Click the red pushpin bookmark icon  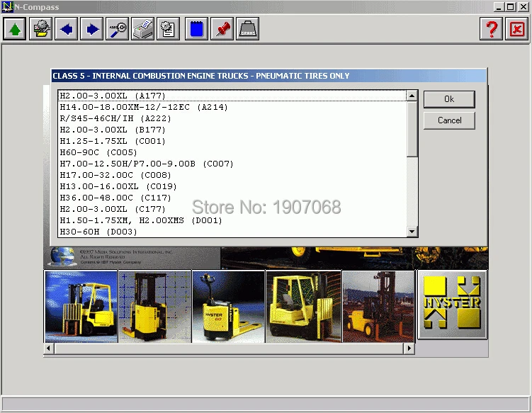tap(222, 29)
